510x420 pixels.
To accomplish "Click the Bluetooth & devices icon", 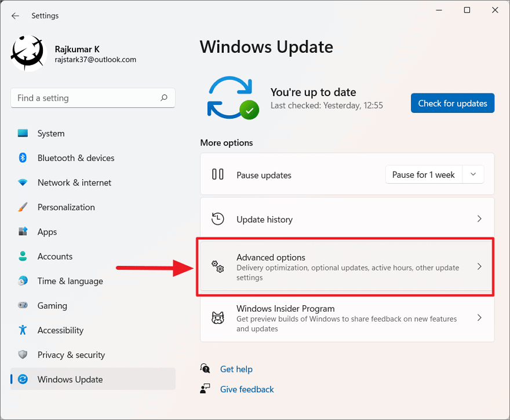I will [23, 158].
